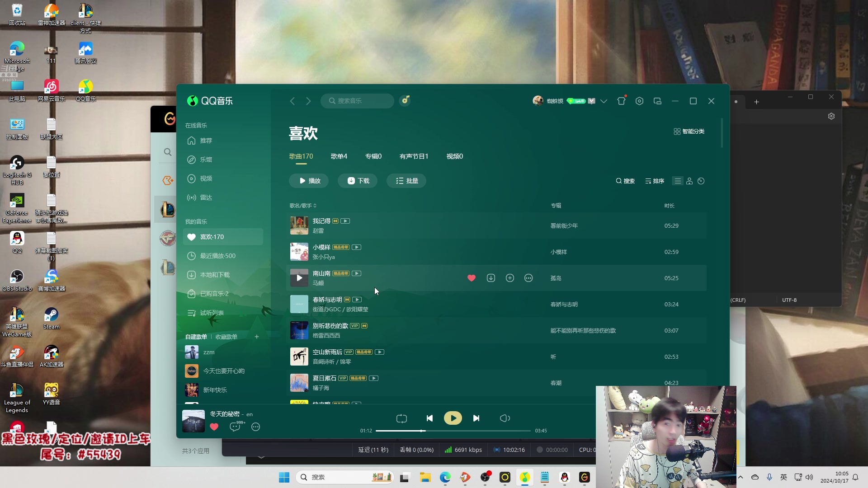Image resolution: width=868 pixels, height=488 pixels.
Task: Open more options for 南山南
Action: tap(528, 278)
